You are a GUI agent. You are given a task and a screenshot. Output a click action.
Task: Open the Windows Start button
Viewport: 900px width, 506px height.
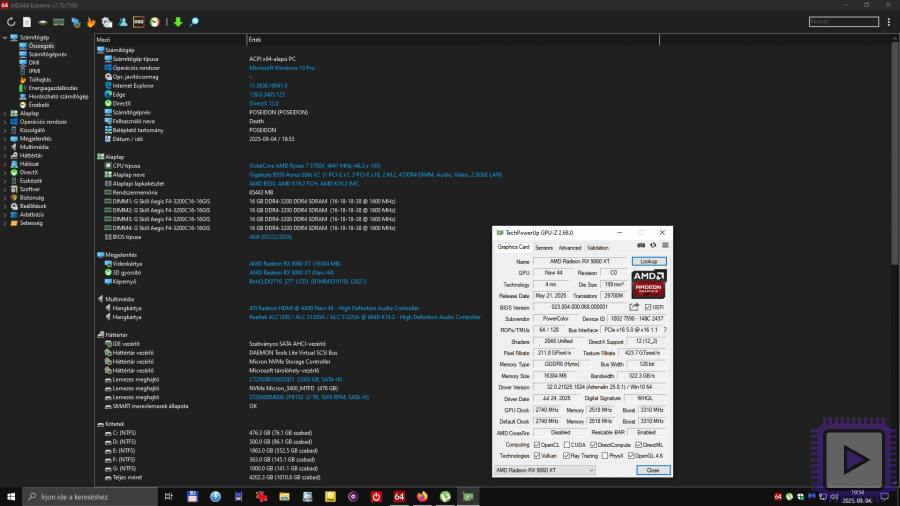(11, 496)
